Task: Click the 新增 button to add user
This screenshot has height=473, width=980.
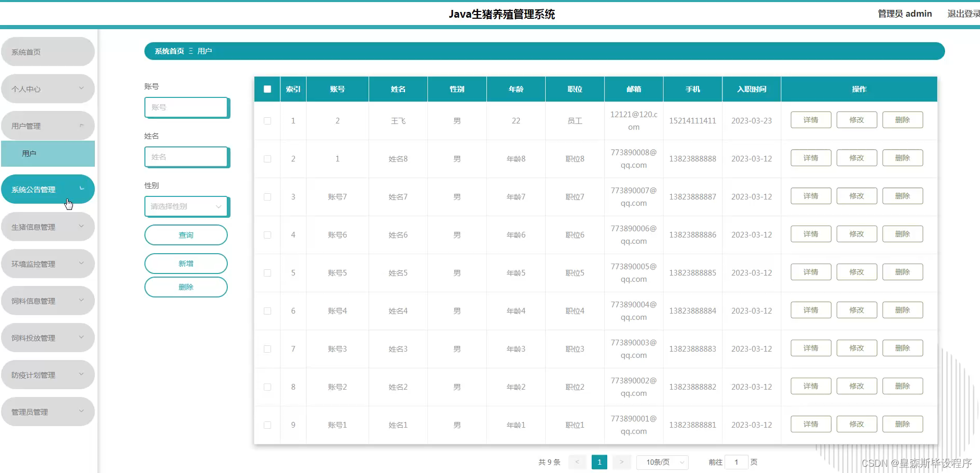Action: [x=186, y=263]
